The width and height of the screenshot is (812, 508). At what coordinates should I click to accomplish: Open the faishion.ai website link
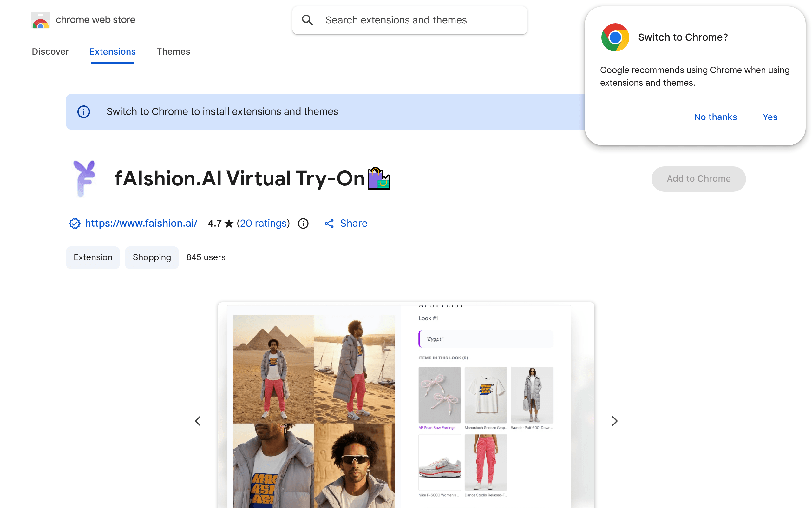pos(141,224)
